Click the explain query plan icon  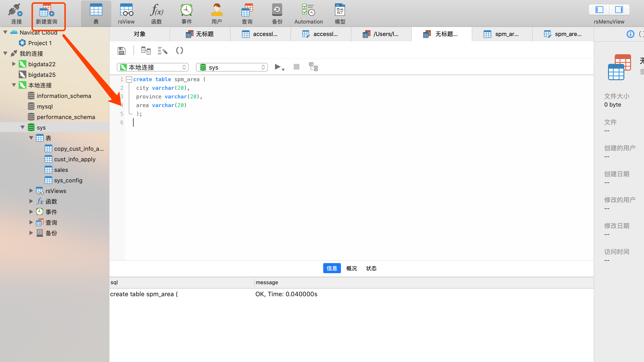tap(313, 67)
